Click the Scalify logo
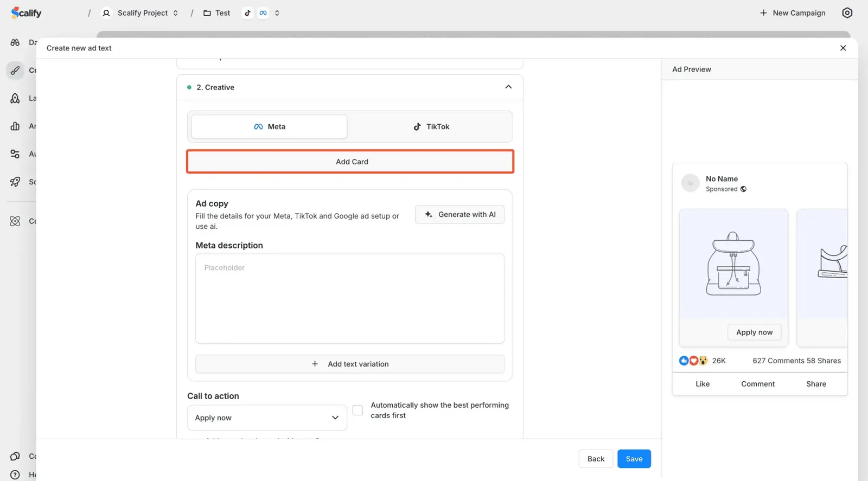This screenshot has width=868, height=481. pos(26,12)
